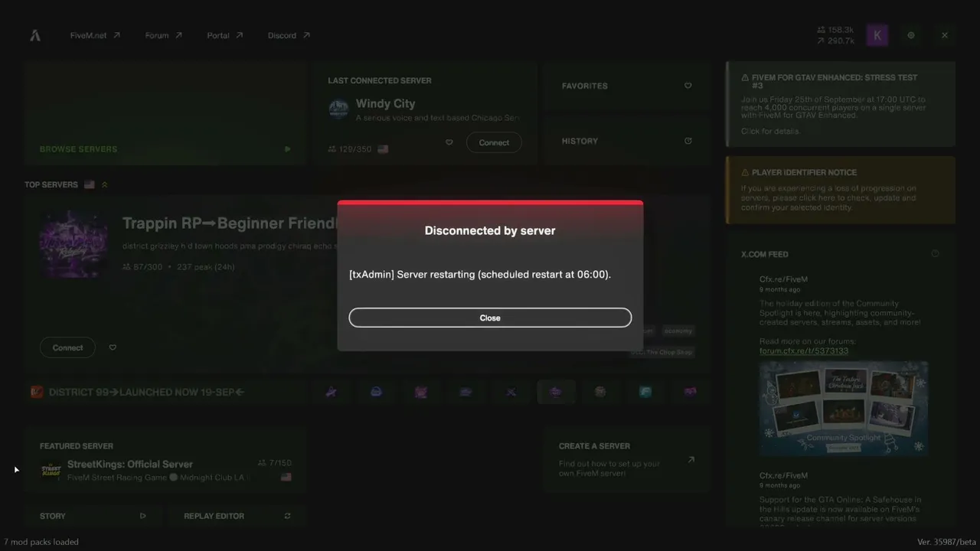Viewport: 980px width, 551px height.
Task: Open the Portal link
Action: [x=225, y=35]
